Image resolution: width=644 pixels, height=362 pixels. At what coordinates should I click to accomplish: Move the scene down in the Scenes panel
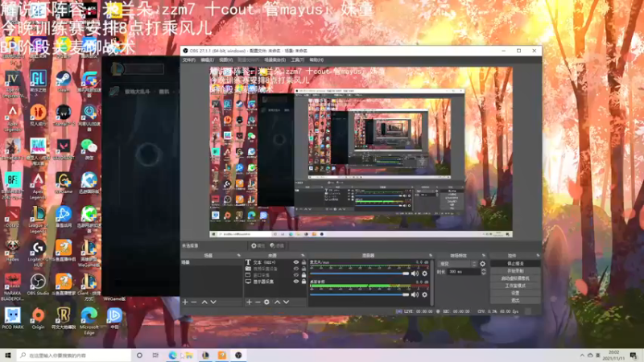pyautogui.click(x=213, y=302)
